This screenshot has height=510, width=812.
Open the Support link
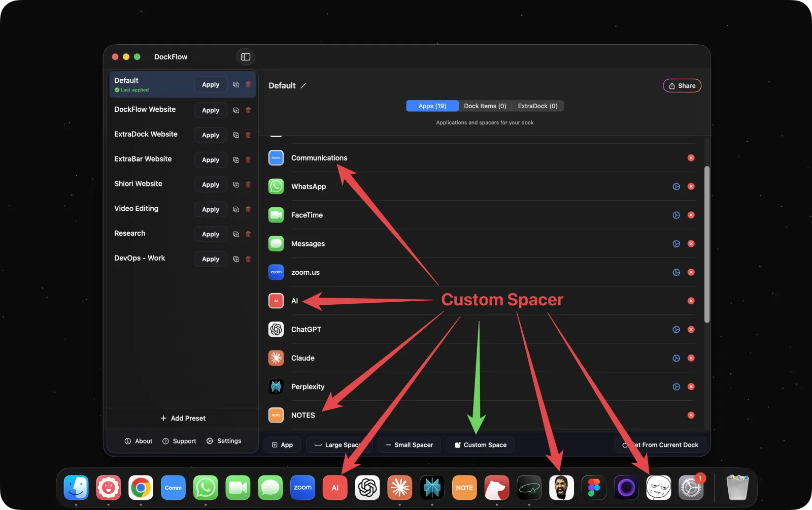coord(179,441)
